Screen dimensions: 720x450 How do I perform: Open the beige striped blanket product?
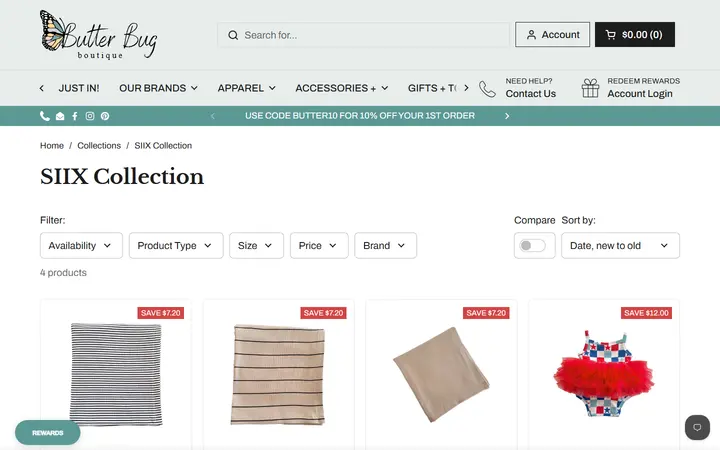click(x=278, y=375)
